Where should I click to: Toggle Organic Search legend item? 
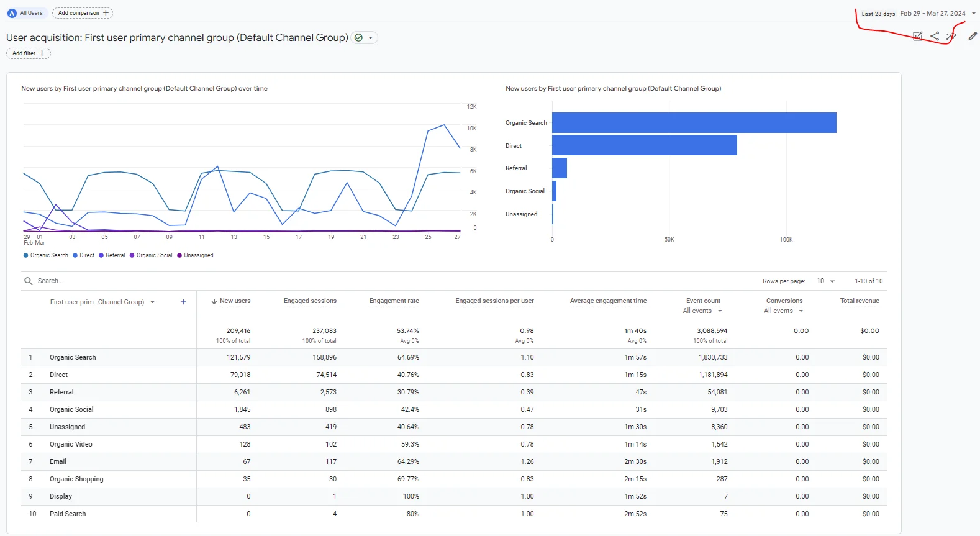coord(46,255)
